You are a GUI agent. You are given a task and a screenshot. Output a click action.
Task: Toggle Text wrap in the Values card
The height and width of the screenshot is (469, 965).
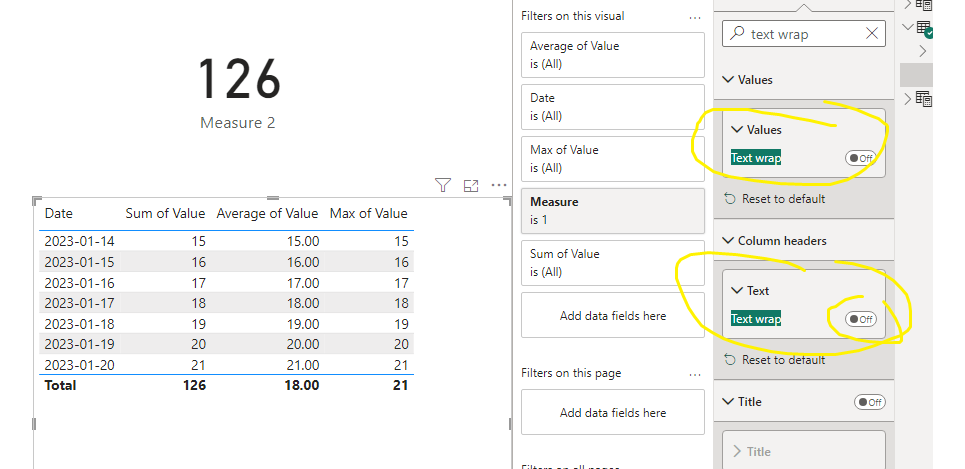[860, 158]
